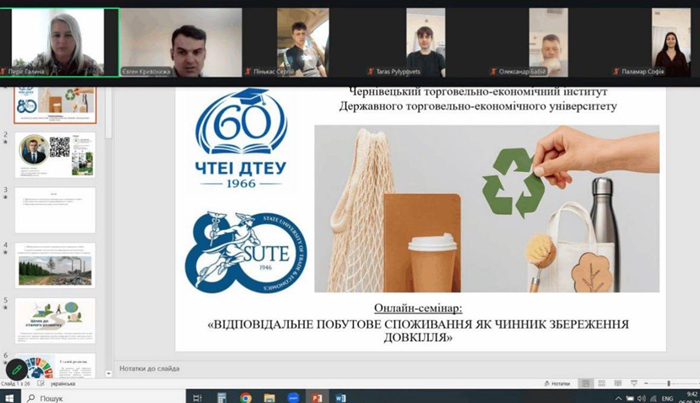The width and height of the screenshot is (700, 403).
Task: Click the eco products photo on slide
Action: [x=487, y=209]
